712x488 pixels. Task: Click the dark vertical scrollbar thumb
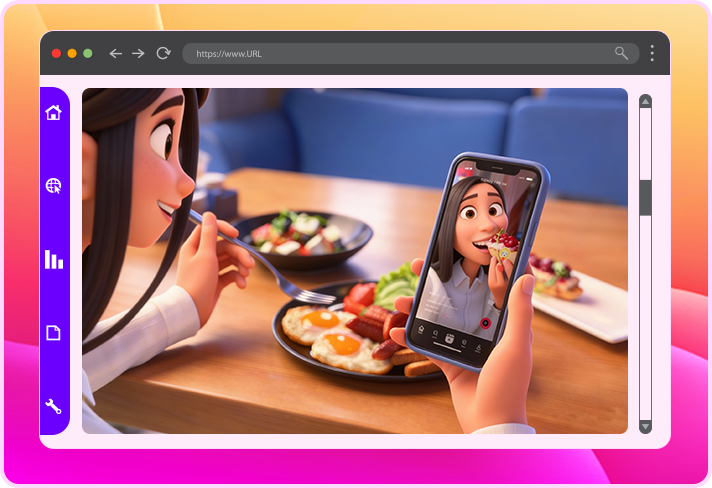[x=645, y=197]
